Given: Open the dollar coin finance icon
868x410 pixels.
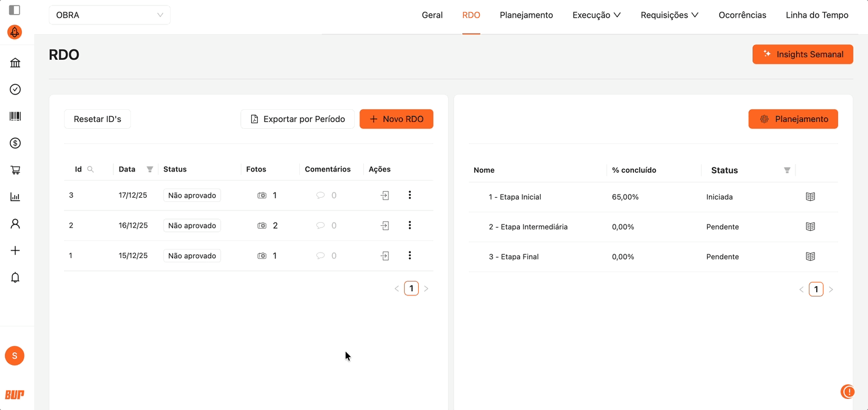Looking at the screenshot, I should click(x=15, y=143).
